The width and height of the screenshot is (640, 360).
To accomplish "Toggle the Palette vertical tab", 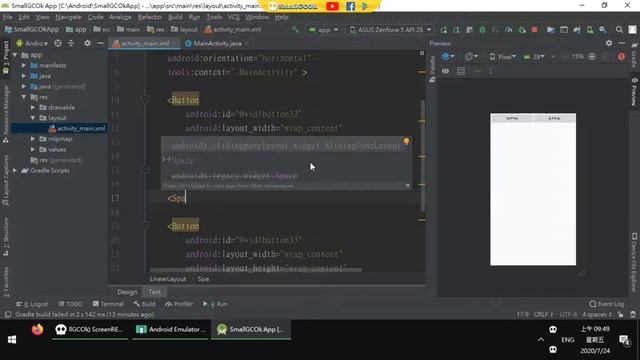I will coord(432,69).
